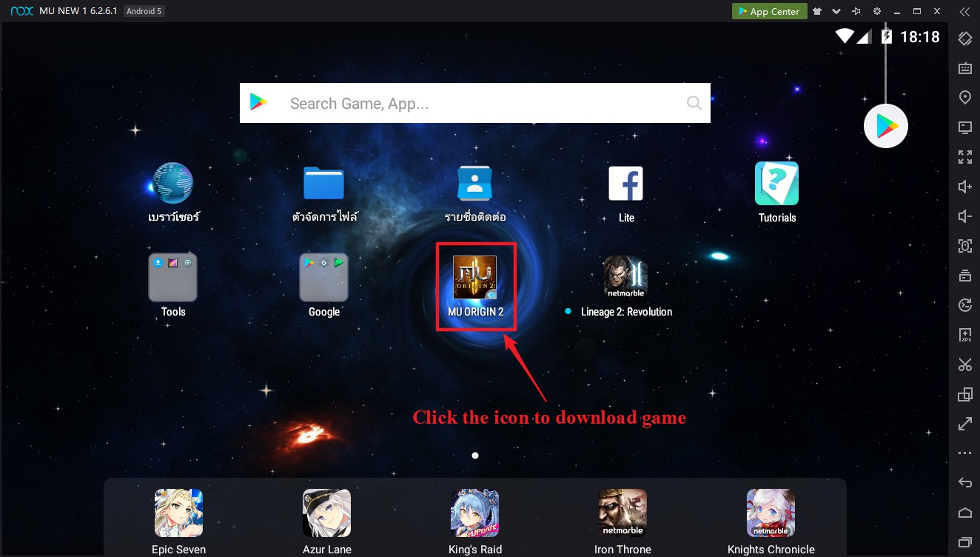Open the App Center button
Screen dimensions: 980x557
[768, 11]
